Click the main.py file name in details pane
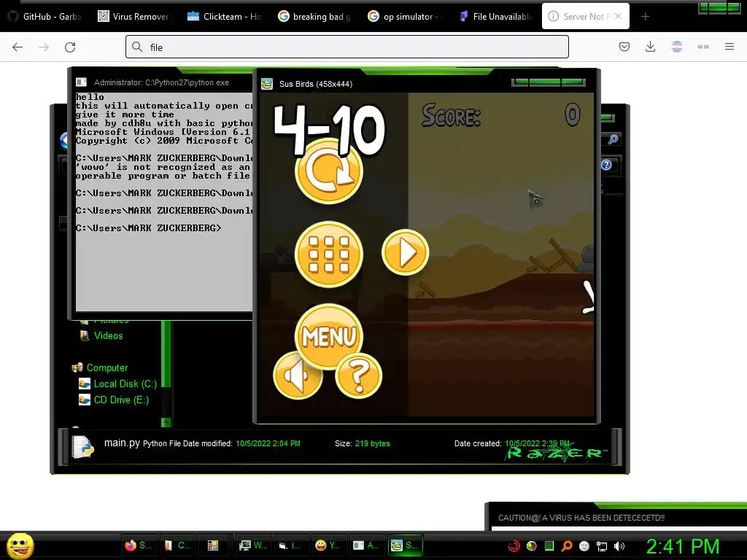The width and height of the screenshot is (747, 560). click(x=122, y=443)
